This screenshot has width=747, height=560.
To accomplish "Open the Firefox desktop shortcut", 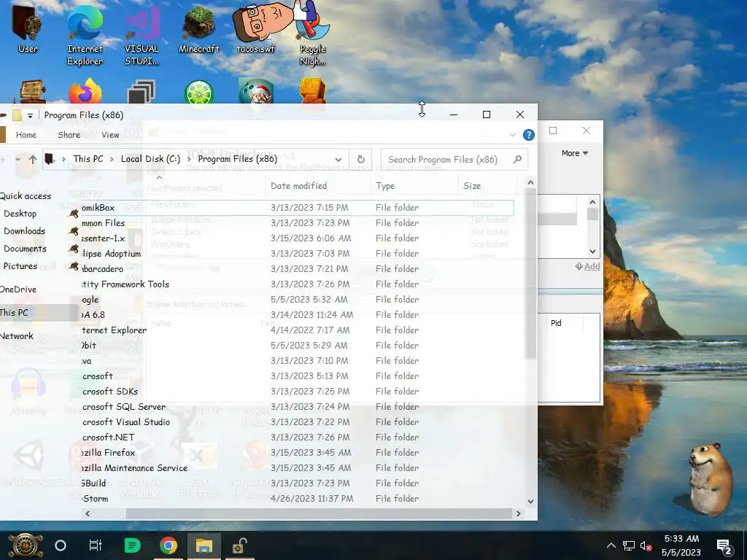I will click(x=85, y=91).
